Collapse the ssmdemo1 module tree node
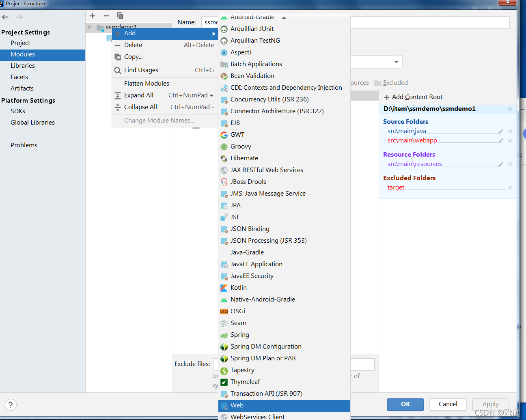Image resolution: width=526 pixels, height=420 pixels. click(x=89, y=28)
